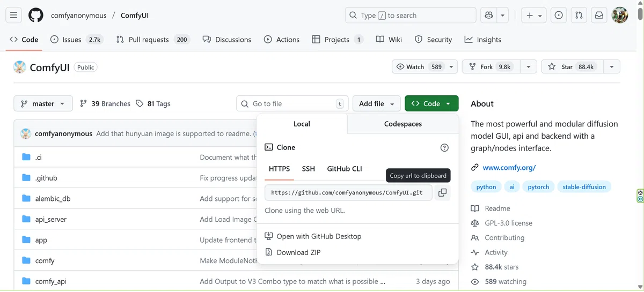644x292 pixels.
Task: Open the issues icon in header
Action: pos(559,16)
